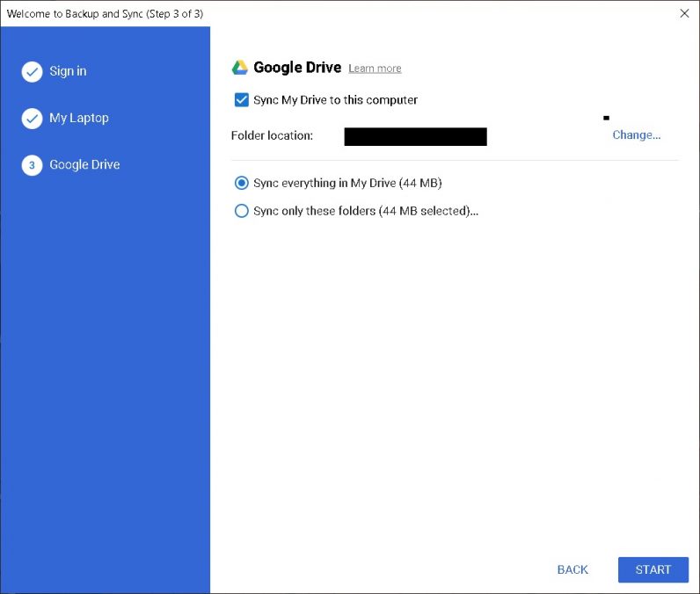Image resolution: width=700 pixels, height=594 pixels.
Task: Click the START button
Action: point(653,569)
